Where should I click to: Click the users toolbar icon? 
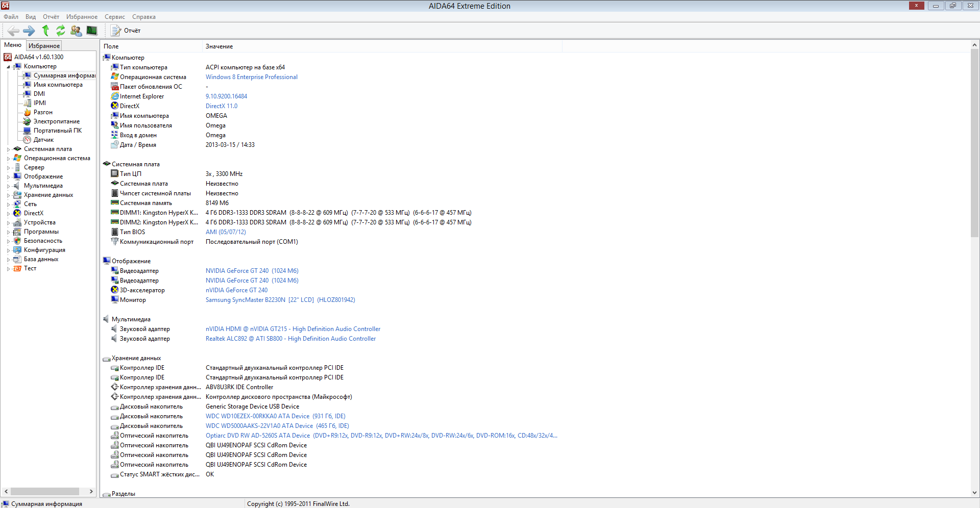click(76, 31)
